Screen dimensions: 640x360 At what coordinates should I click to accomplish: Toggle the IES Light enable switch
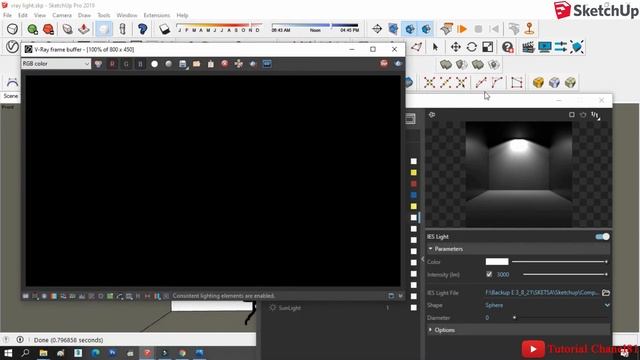tap(602, 237)
